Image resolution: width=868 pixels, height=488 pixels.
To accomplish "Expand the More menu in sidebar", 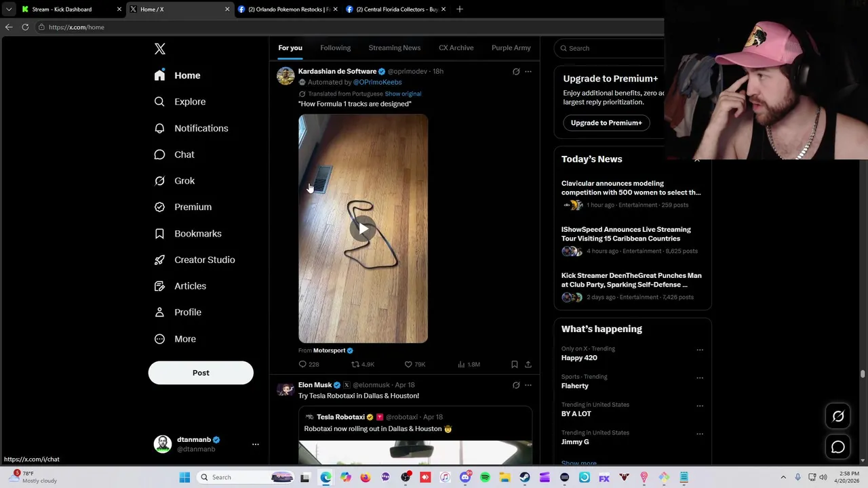I will pyautogui.click(x=175, y=339).
